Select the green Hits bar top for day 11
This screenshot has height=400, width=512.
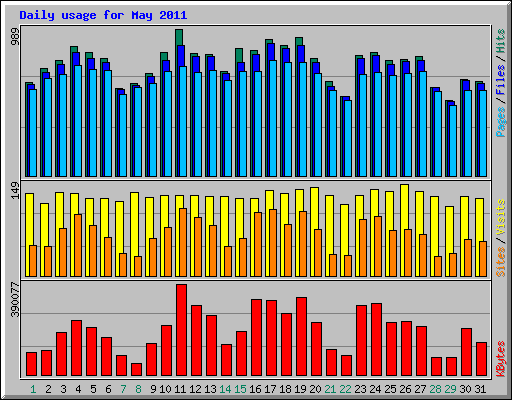point(179,37)
